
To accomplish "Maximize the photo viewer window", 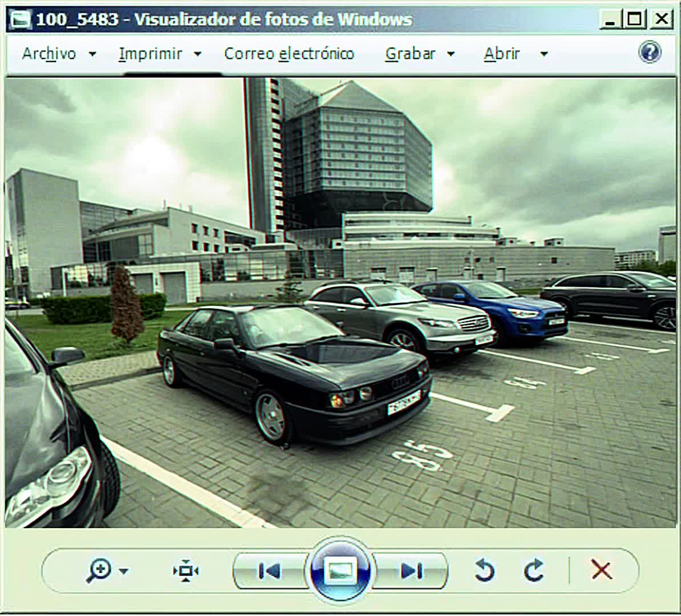I will click(634, 19).
